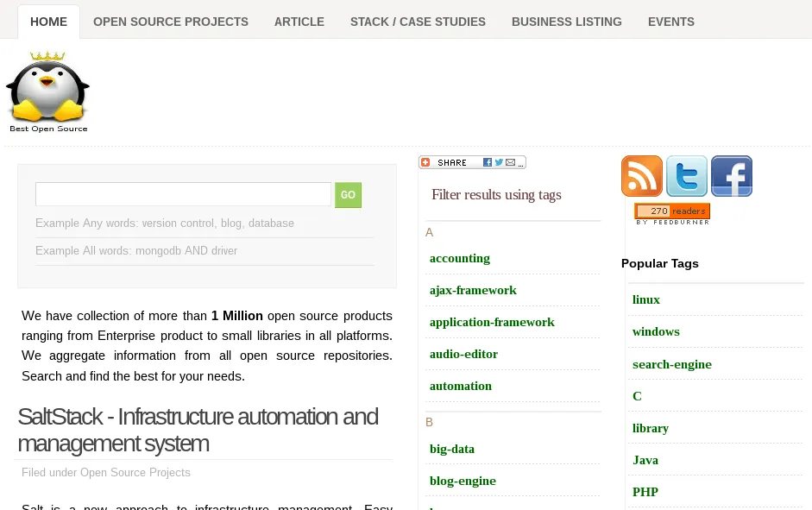This screenshot has width=812, height=510.
Task: Open the Facebook icon in the sidebar
Action: pyautogui.click(x=731, y=175)
